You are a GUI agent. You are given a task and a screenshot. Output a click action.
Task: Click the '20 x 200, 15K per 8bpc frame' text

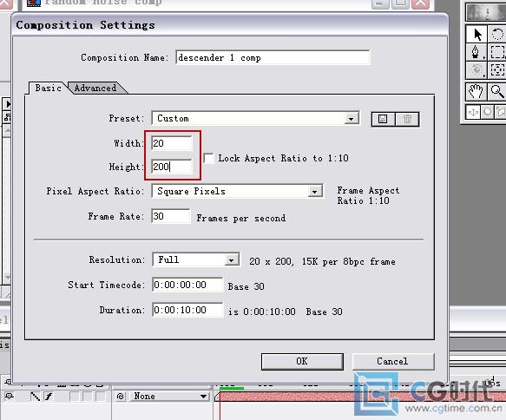(322, 261)
